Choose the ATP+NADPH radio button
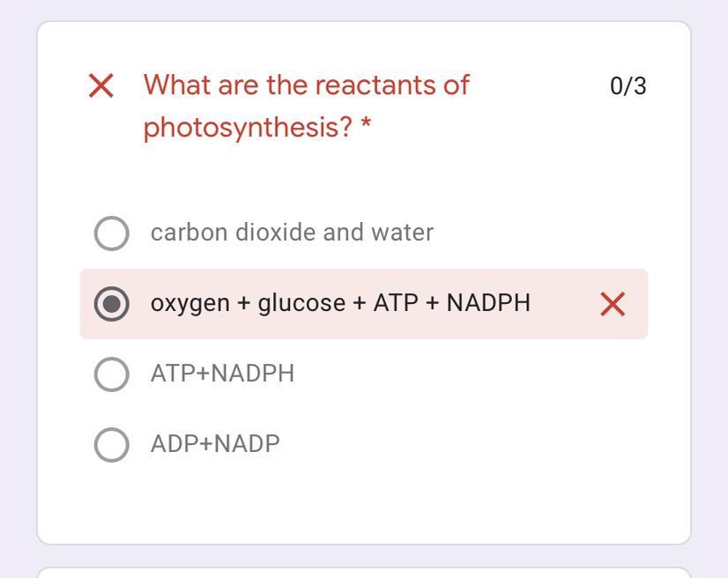728x578 pixels. coord(111,374)
